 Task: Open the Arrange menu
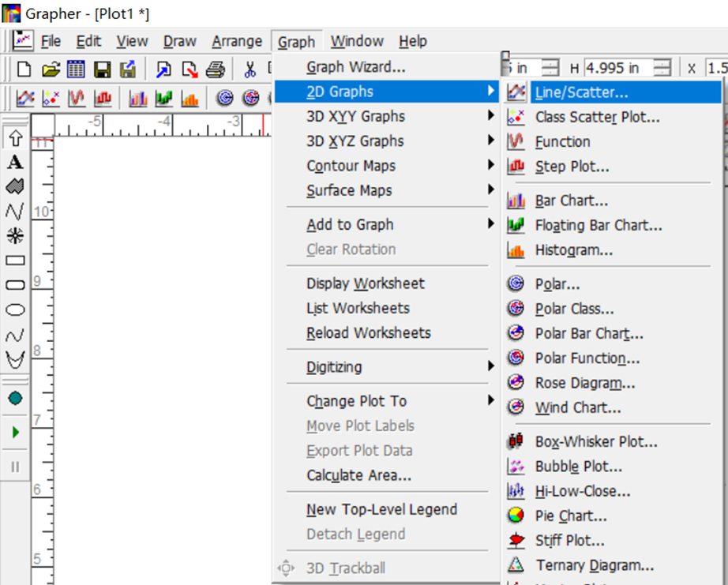point(237,41)
